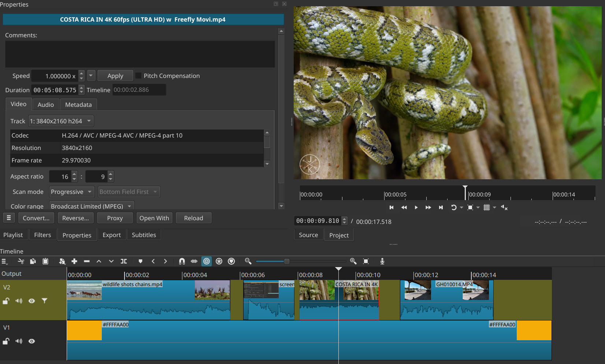
Task: Click the Split at playhead icon
Action: click(x=124, y=261)
